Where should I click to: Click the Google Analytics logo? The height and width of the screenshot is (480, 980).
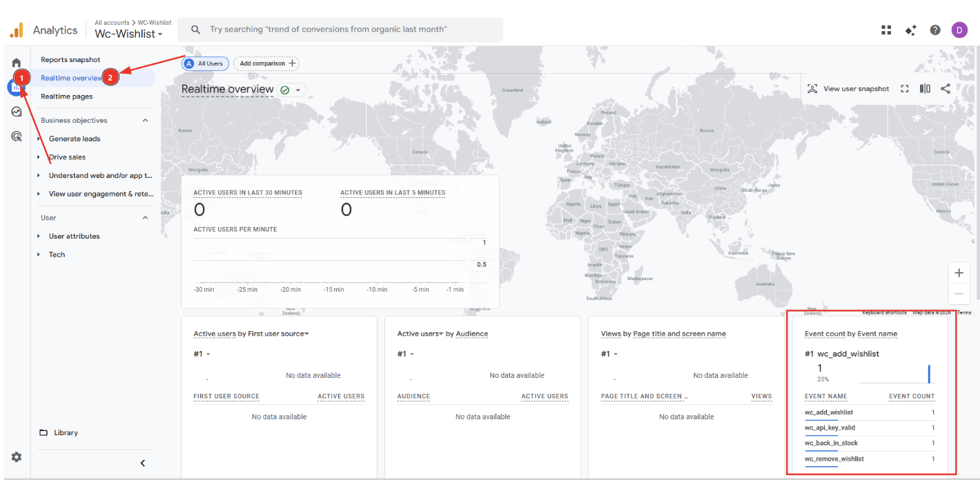(17, 30)
